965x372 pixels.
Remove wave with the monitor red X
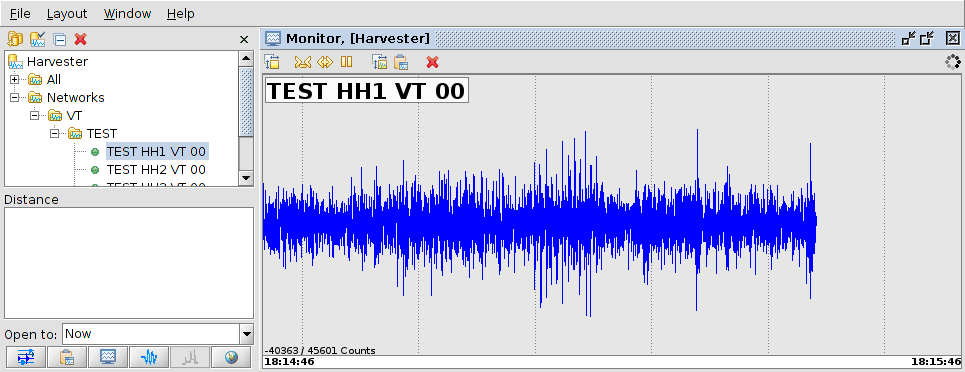pyautogui.click(x=433, y=62)
